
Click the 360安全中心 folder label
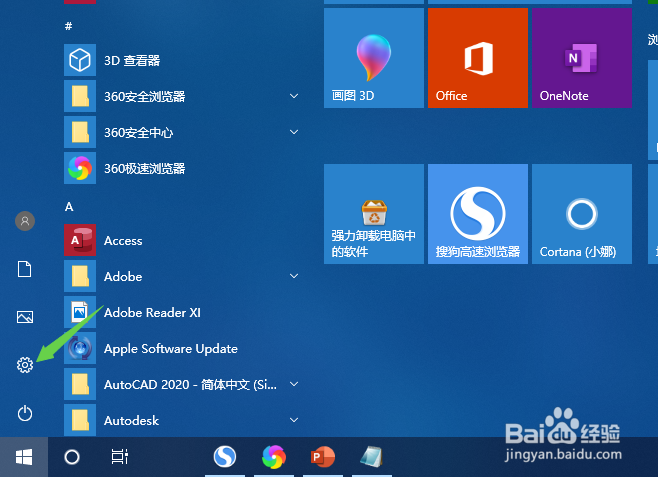138,133
